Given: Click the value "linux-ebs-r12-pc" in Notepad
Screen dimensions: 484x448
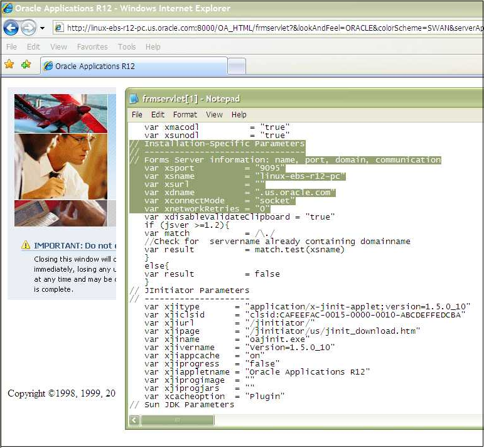Looking at the screenshot, I should 300,176.
